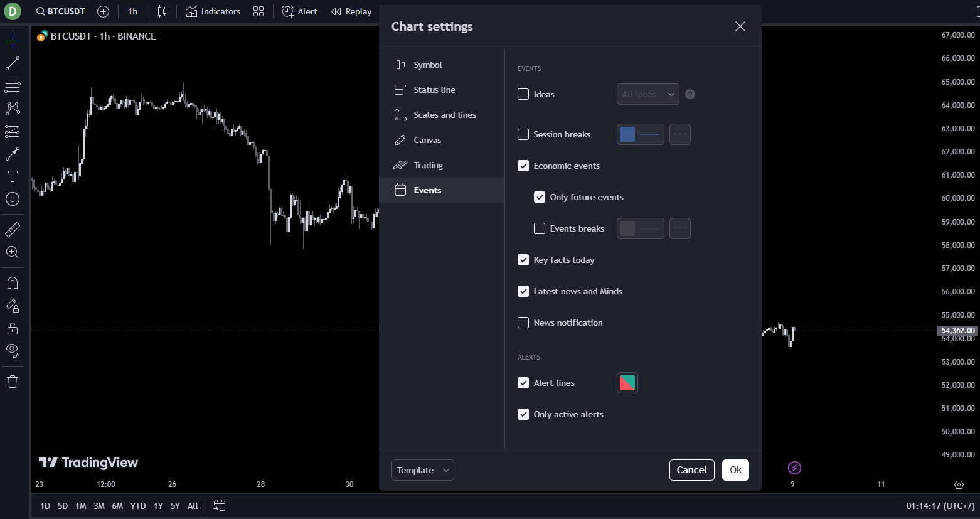
Task: Set chart range to YTD
Action: point(138,506)
